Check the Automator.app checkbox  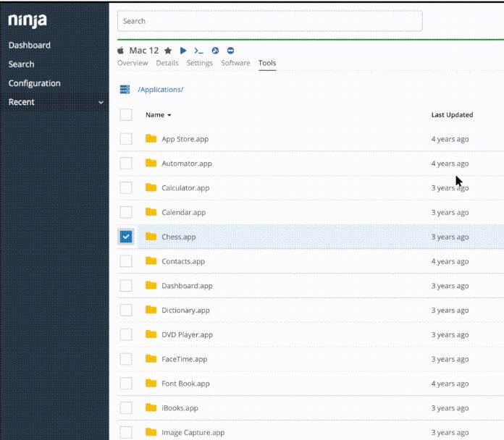click(x=126, y=164)
